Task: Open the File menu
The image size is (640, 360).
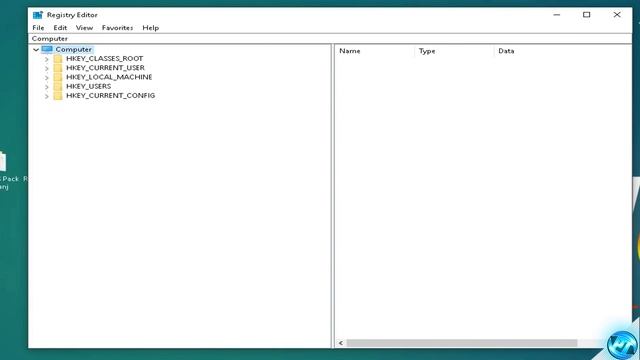Action: [x=38, y=28]
